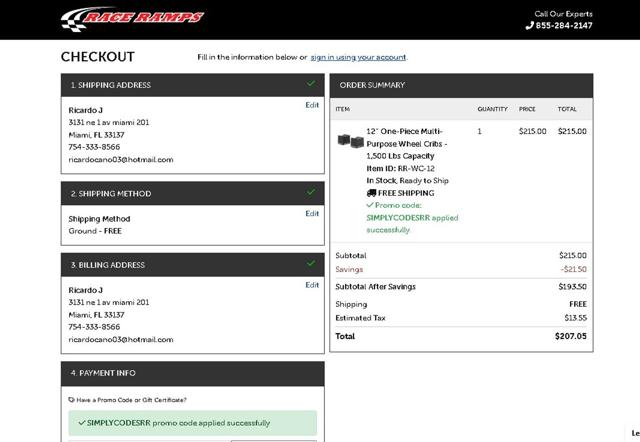Click the In Stock, Ready to Ship text

point(407,181)
